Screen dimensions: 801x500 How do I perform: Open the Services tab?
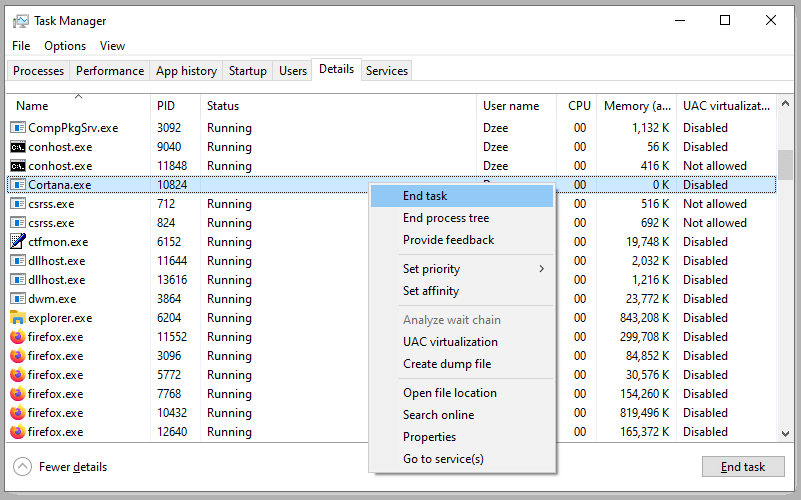point(387,71)
